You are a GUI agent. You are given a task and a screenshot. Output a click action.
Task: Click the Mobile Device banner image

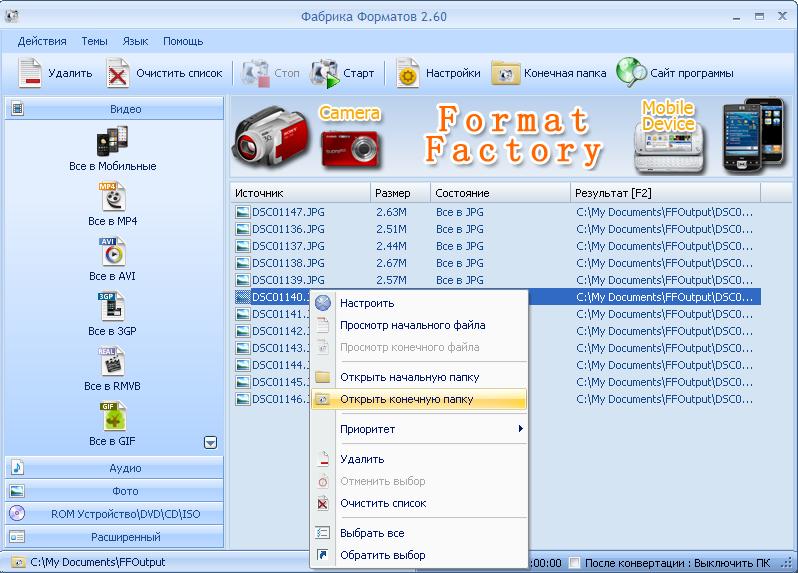point(670,136)
